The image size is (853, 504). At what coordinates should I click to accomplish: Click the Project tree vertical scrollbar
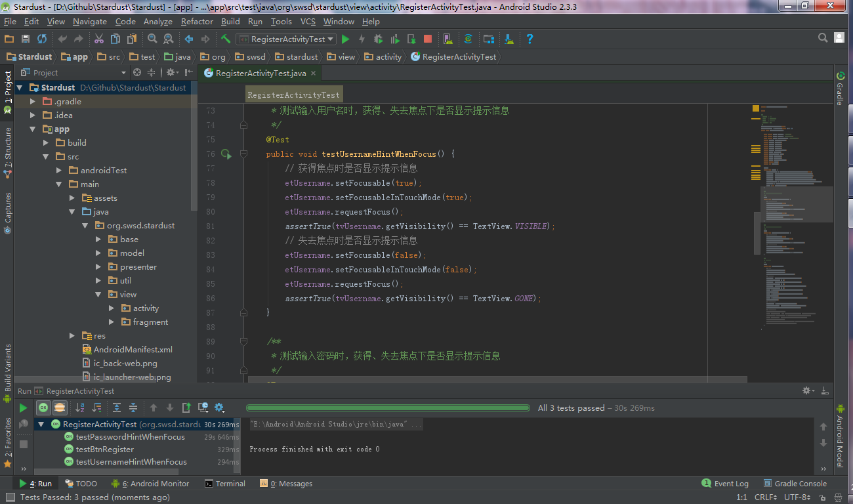click(x=194, y=153)
